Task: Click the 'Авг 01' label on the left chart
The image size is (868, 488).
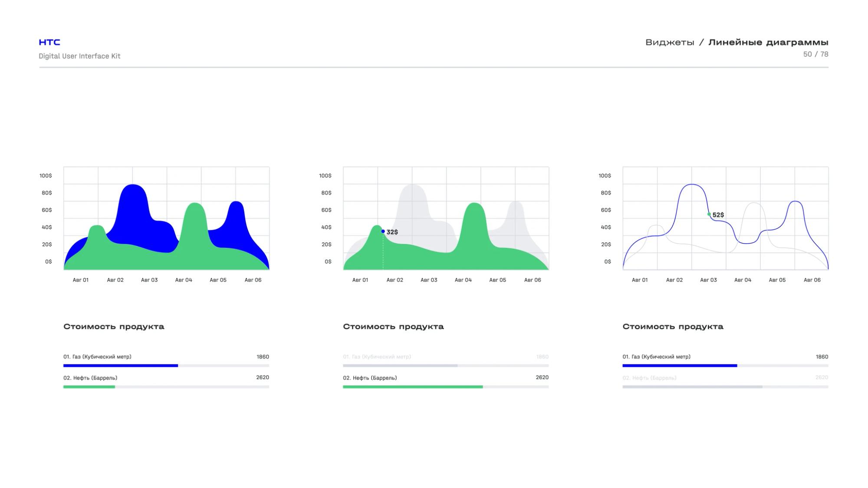Action: [x=81, y=280]
